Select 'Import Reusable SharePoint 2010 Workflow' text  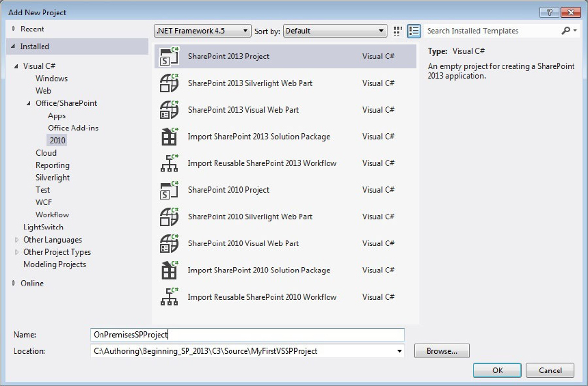tap(262, 297)
